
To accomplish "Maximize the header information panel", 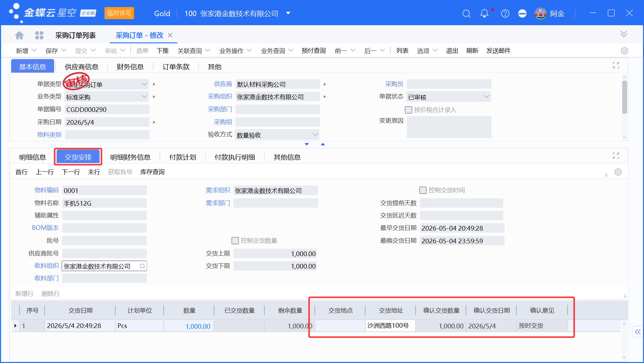I will (616, 65).
